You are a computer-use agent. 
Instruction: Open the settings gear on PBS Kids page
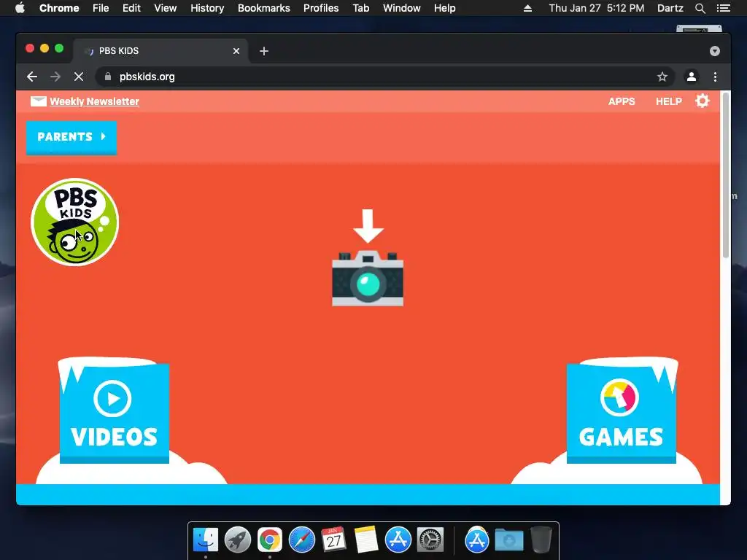pyautogui.click(x=703, y=101)
